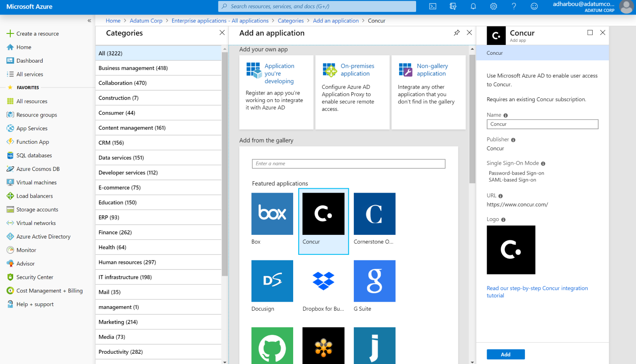Viewport: 636px width, 364px height.
Task: Collapse the left navigation sidebar
Action: (x=89, y=20)
